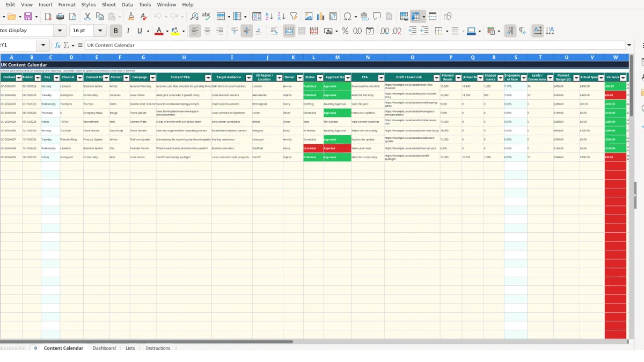
Task: Toggle Freeze Rows and Columns
Action: tap(415, 17)
